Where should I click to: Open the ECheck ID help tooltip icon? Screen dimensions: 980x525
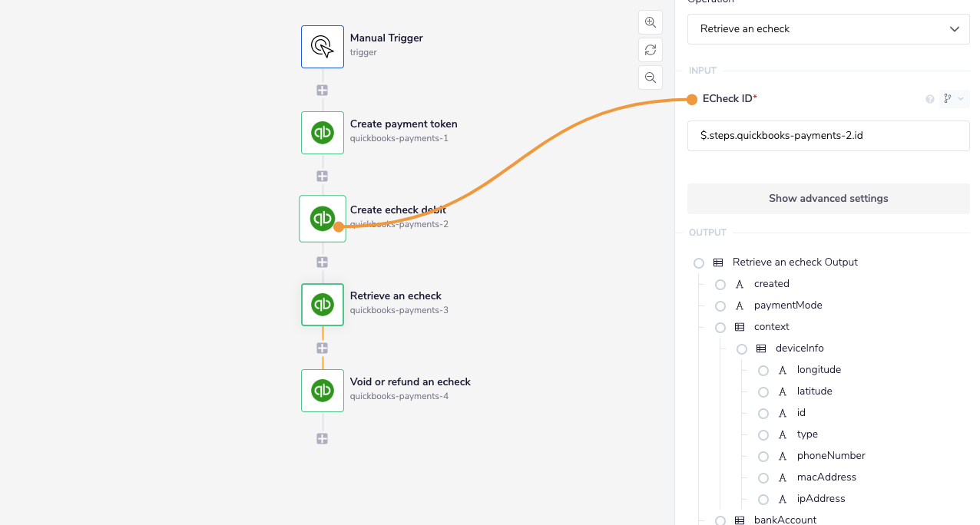click(x=929, y=99)
